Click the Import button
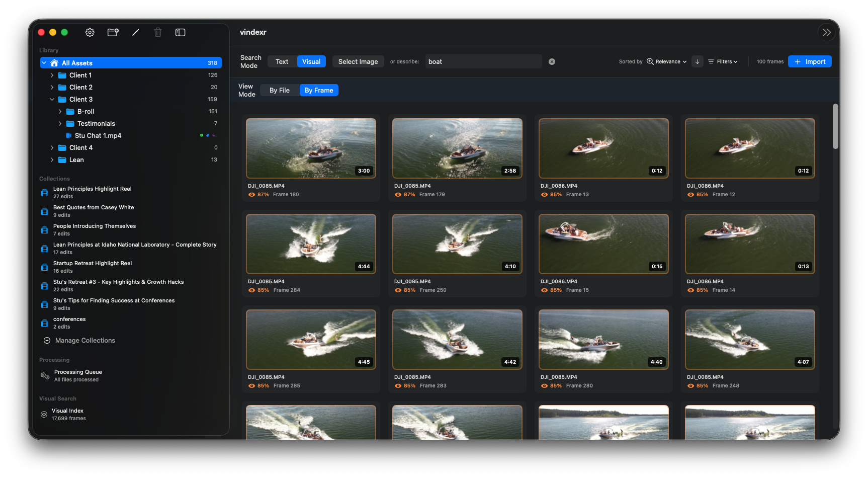Screen dimensions: 868x477 [810, 61]
